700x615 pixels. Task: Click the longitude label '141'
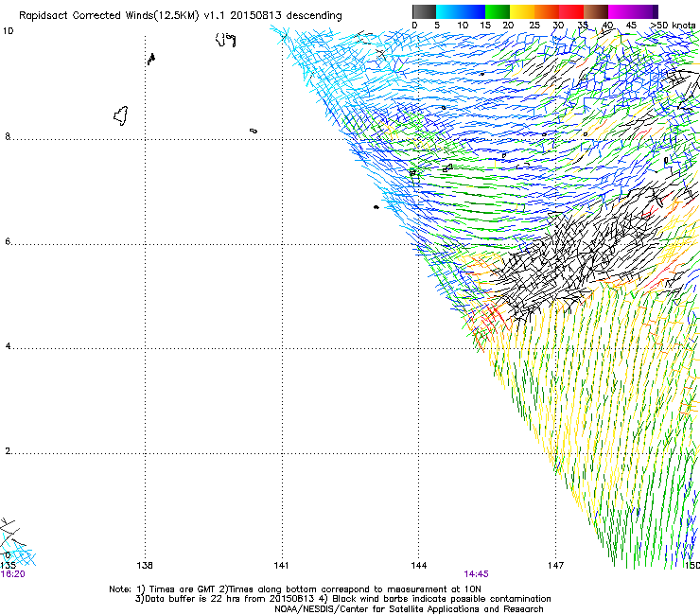click(x=281, y=566)
